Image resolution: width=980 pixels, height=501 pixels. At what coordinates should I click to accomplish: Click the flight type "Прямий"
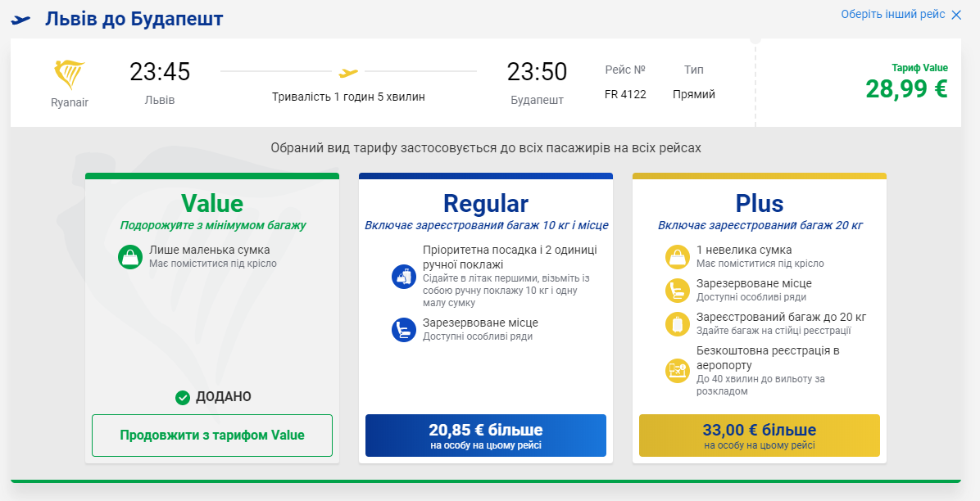tap(694, 94)
